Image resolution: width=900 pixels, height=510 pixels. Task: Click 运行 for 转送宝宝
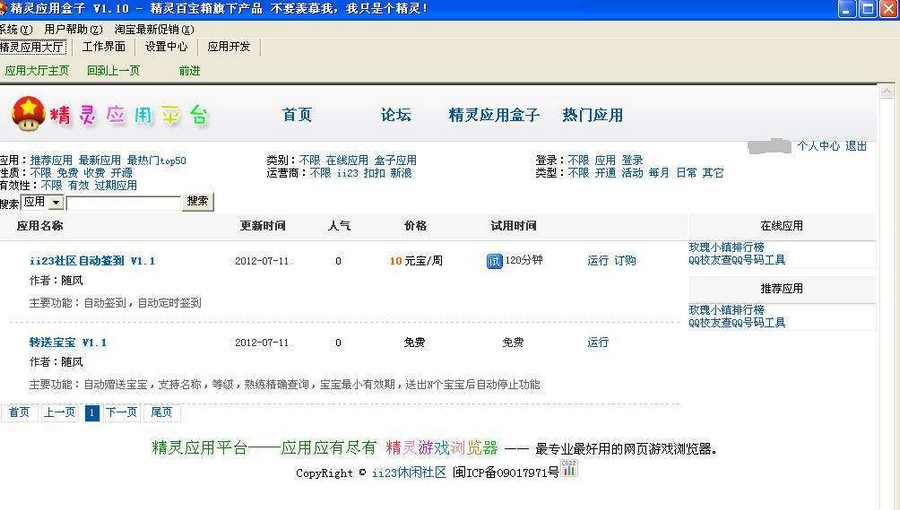click(x=598, y=342)
